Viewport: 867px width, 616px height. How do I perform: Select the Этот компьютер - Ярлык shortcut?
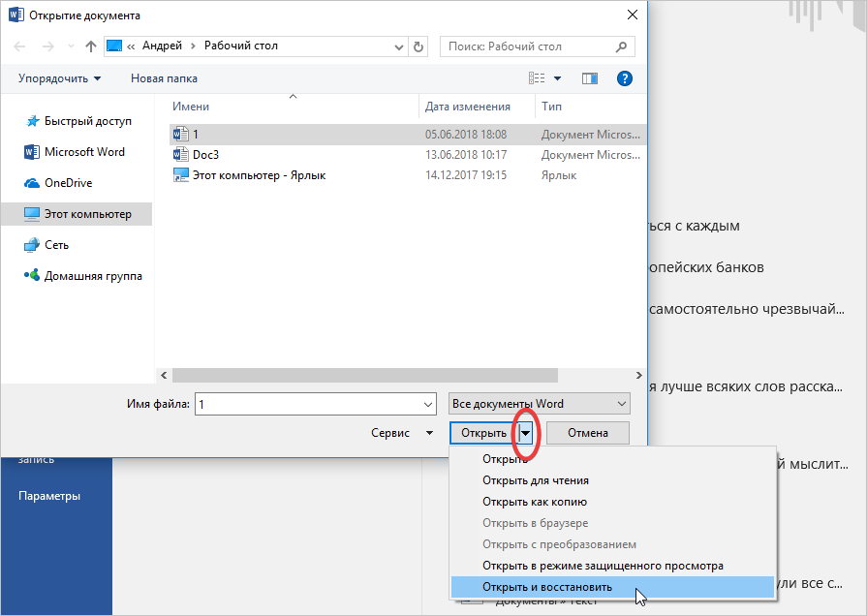click(x=259, y=175)
